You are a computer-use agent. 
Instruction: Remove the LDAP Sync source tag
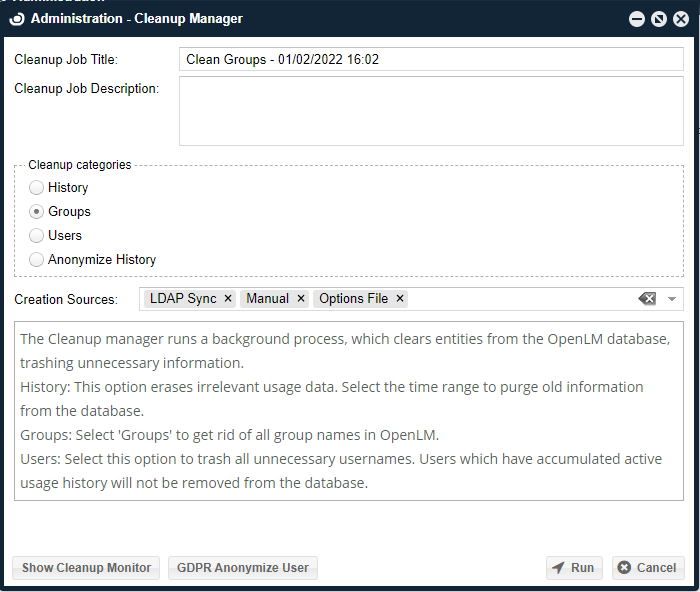[x=228, y=299]
